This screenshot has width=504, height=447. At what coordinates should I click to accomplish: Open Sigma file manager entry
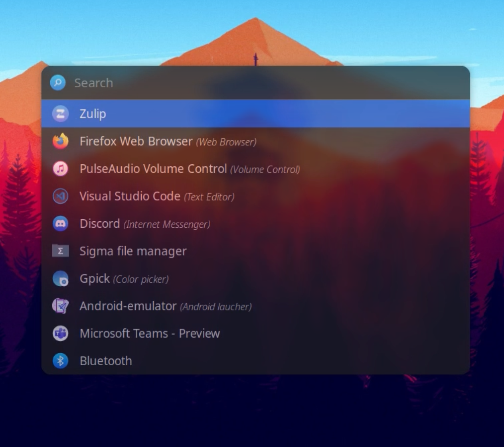(x=255, y=251)
